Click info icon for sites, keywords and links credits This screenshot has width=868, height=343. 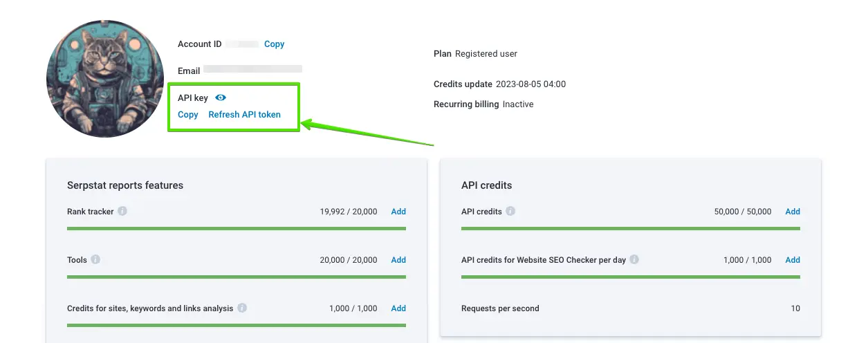(x=242, y=308)
